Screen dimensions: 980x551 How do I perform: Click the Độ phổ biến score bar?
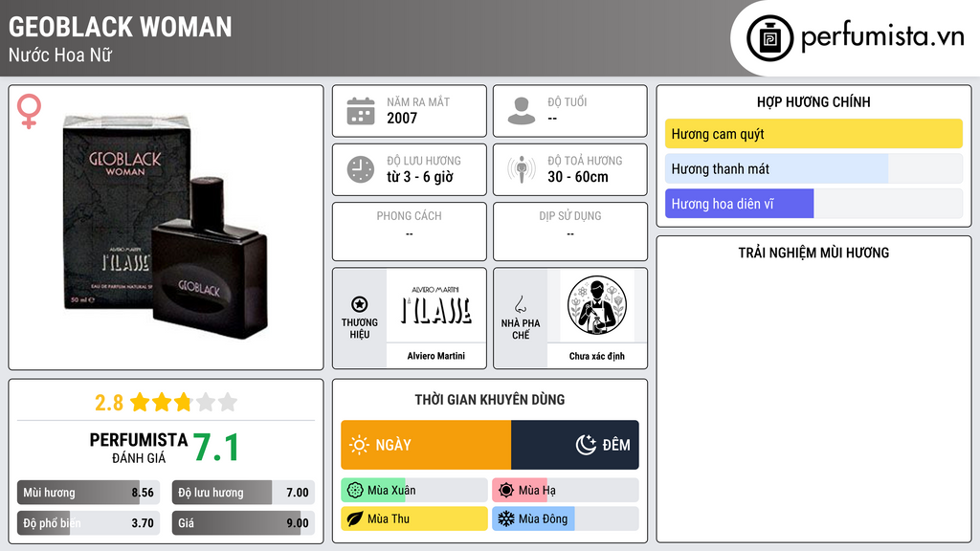pyautogui.click(x=88, y=523)
